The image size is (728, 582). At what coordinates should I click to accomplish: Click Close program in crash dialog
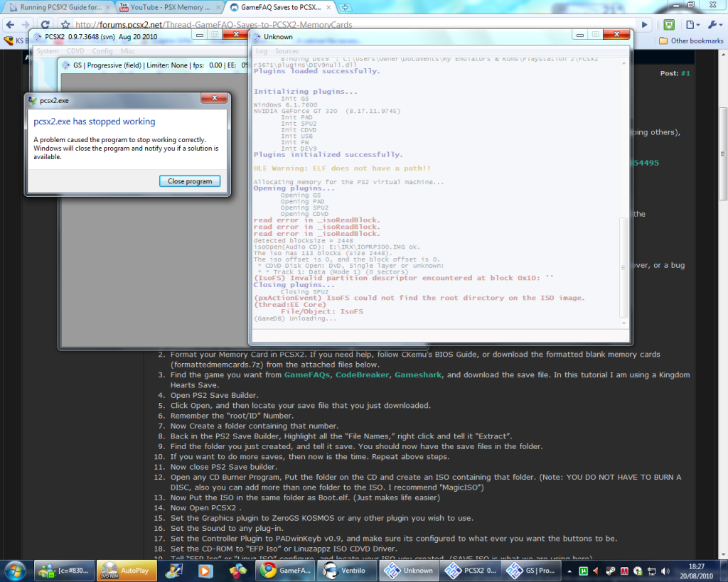189,181
